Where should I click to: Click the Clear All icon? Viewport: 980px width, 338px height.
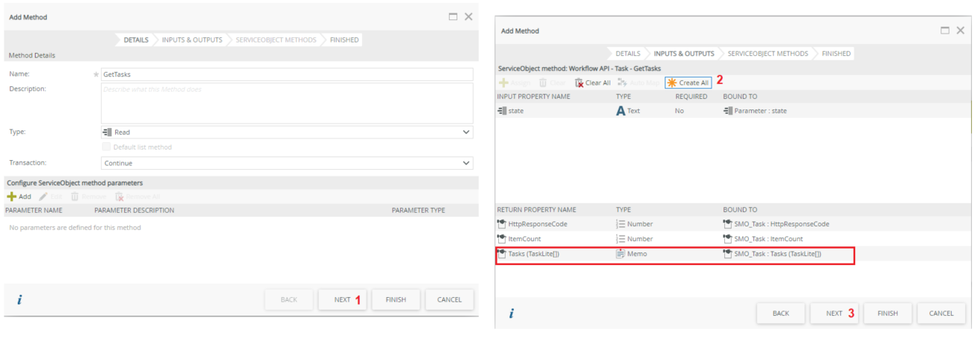[579, 83]
